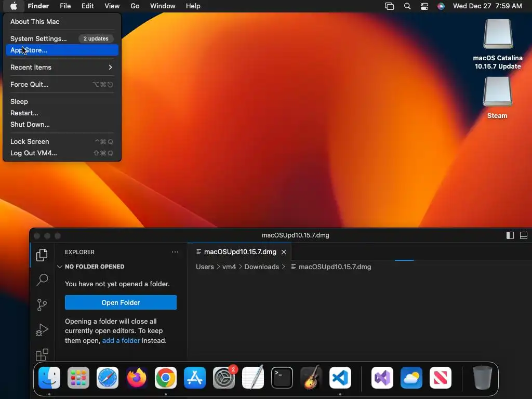Launch Google Chrome from the Dock
This screenshot has height=399, width=532.
tap(166, 378)
